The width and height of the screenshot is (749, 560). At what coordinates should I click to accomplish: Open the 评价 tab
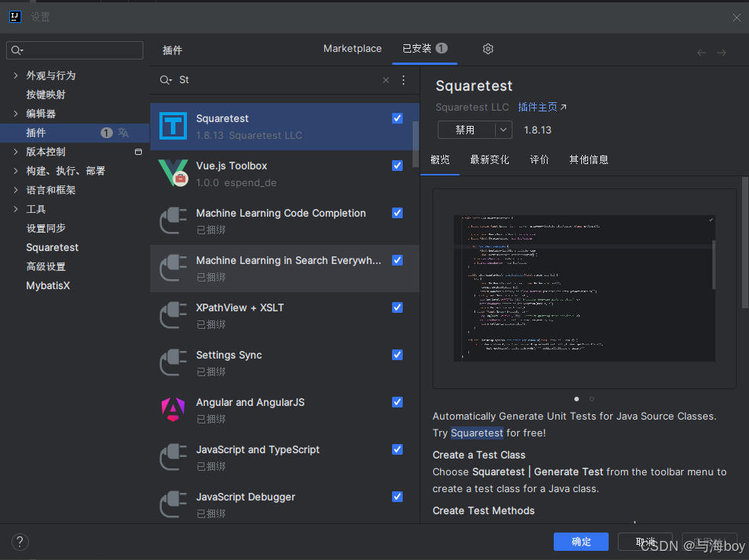point(539,159)
